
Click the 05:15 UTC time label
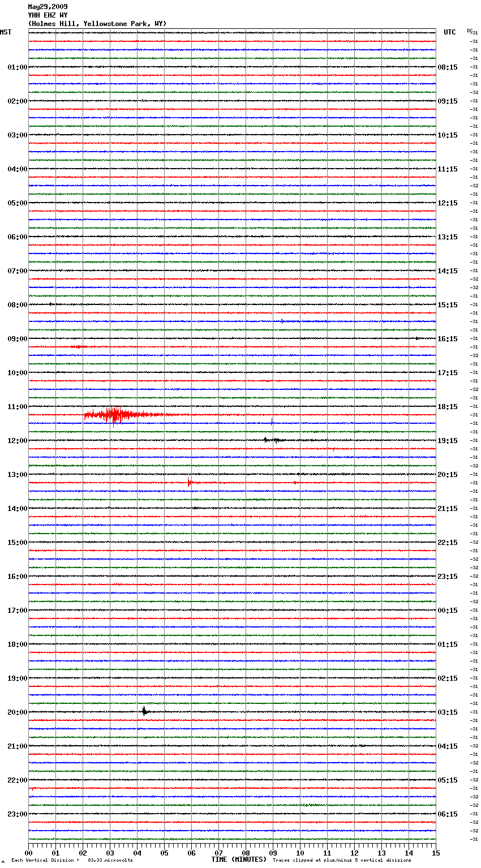pyautogui.click(x=448, y=780)
